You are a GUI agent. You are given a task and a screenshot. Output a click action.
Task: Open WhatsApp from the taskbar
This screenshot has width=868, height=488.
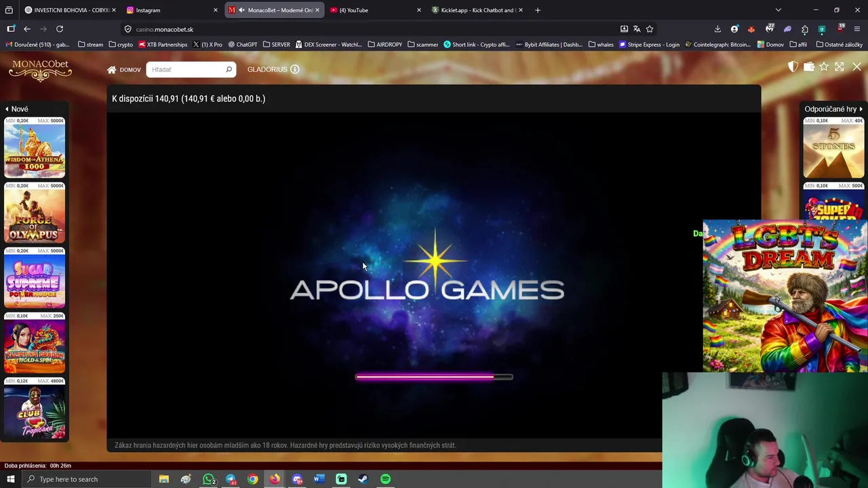click(209, 479)
